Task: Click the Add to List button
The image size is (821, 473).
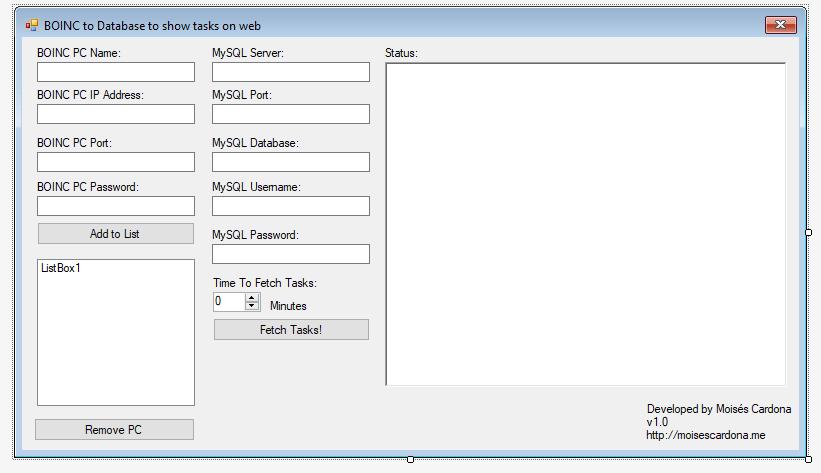Action: tap(116, 234)
